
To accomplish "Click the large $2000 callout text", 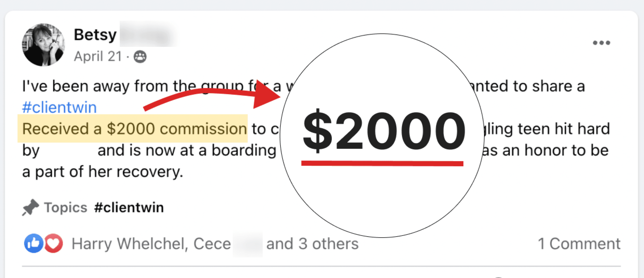I will [x=384, y=131].
